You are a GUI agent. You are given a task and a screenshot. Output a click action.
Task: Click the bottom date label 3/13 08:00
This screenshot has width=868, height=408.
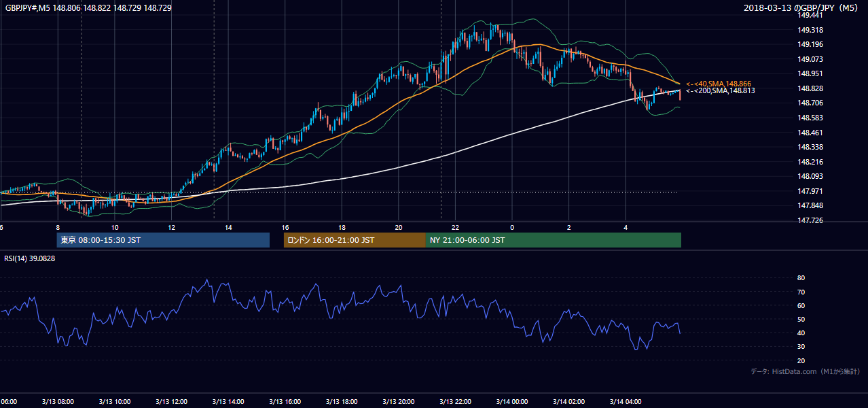coord(58,402)
